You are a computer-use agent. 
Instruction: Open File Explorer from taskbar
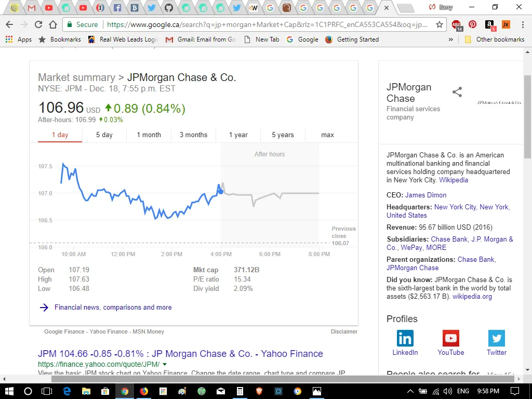point(86,391)
